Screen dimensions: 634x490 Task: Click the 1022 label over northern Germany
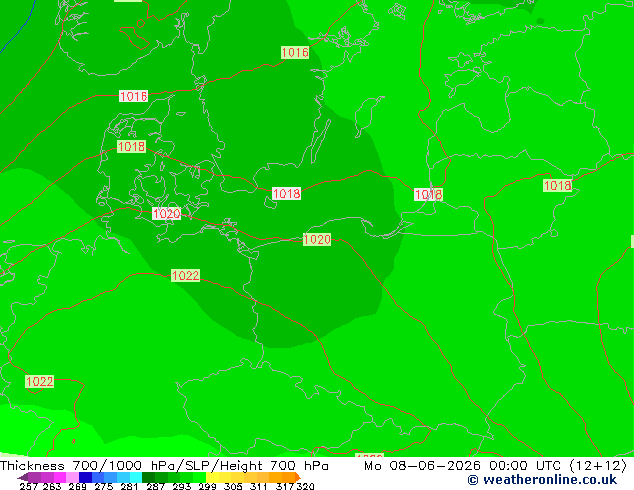tap(186, 275)
